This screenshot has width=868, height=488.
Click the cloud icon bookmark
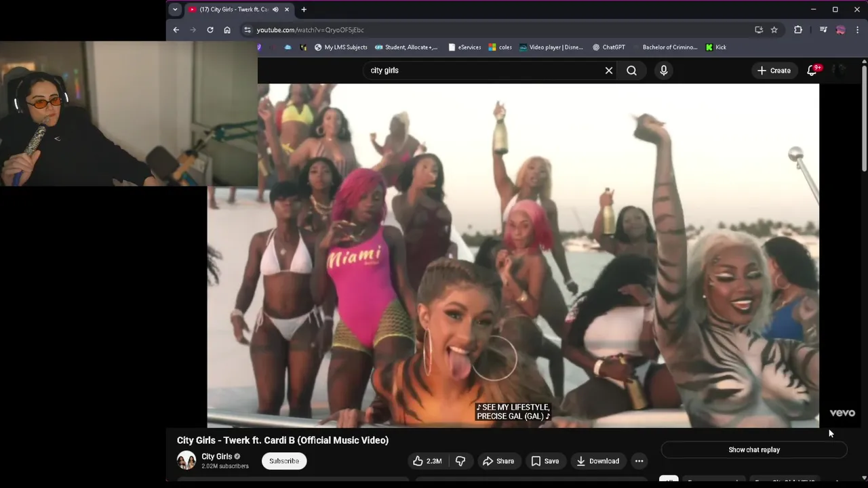click(x=288, y=47)
